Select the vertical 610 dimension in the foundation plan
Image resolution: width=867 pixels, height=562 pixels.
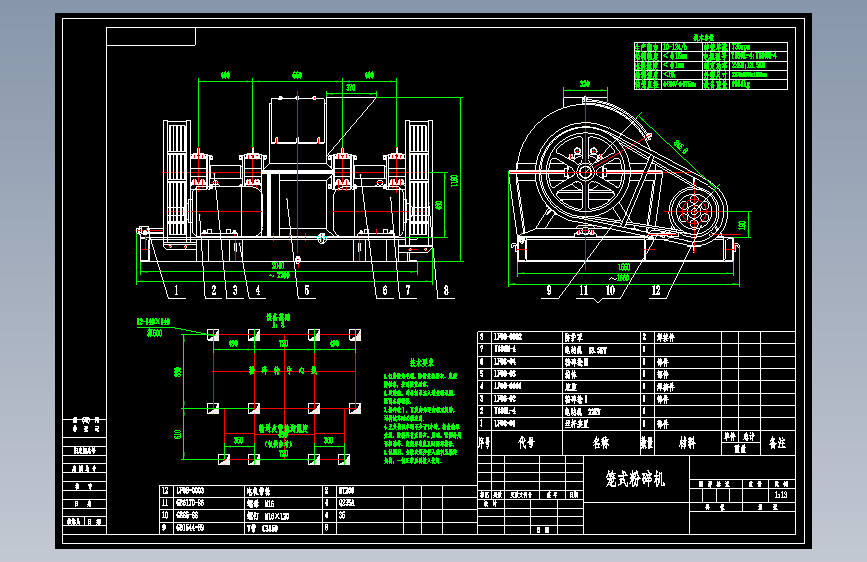177,434
